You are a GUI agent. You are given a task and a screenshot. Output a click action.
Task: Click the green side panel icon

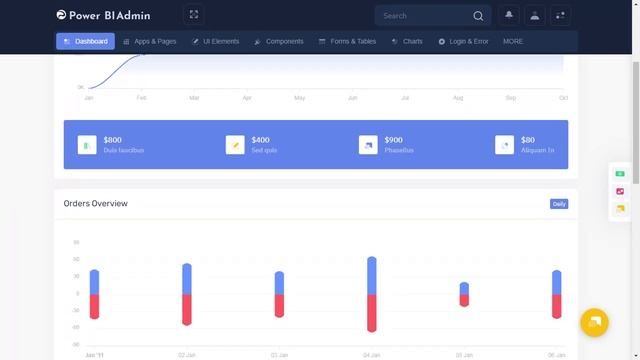point(620,174)
